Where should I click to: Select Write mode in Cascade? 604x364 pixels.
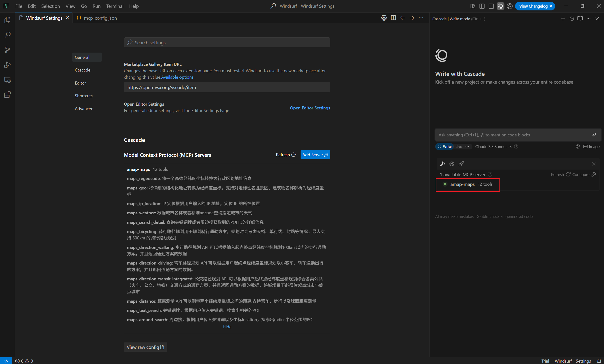point(445,147)
